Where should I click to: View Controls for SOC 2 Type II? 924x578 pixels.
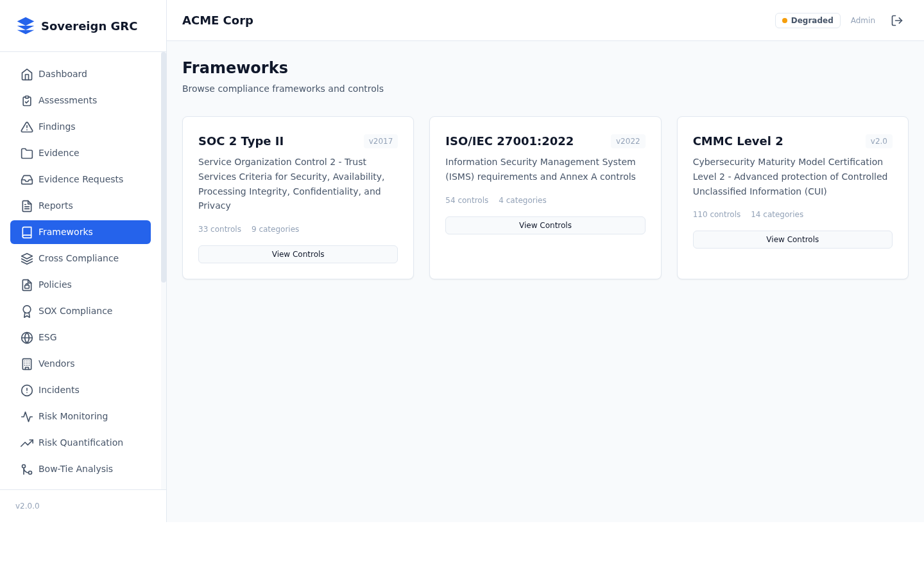tap(298, 254)
